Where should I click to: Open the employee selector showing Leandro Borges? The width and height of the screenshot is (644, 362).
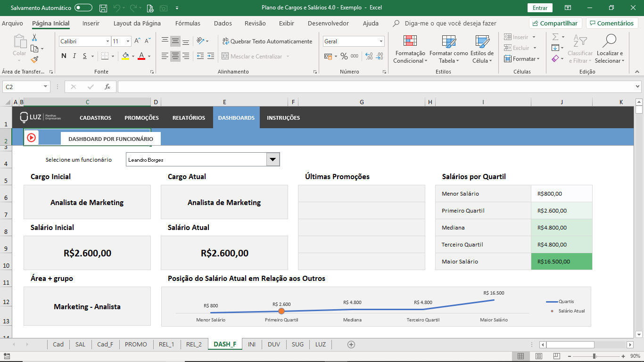tap(272, 159)
